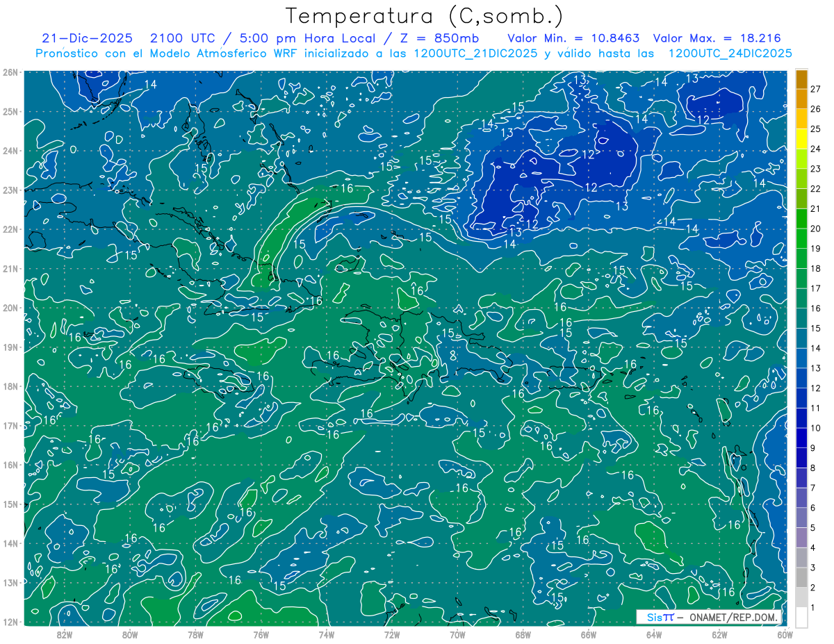Click the 18N latitude axis label
This screenshot has width=834, height=644.
click(x=10, y=386)
